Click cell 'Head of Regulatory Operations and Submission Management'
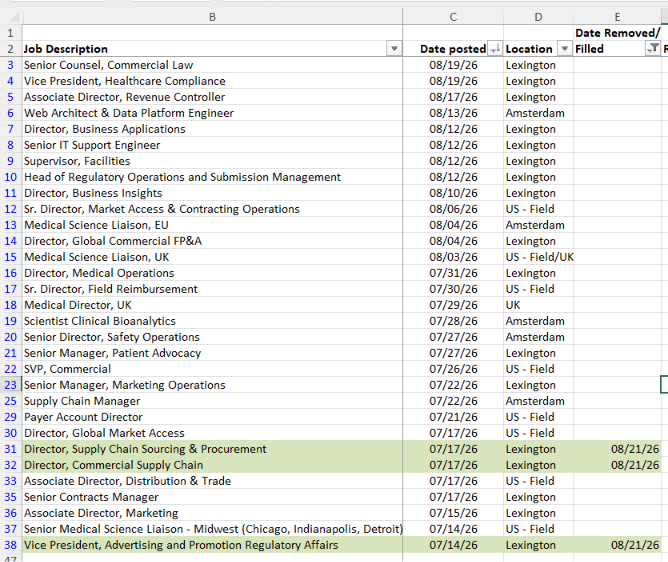This screenshot has width=668, height=562. click(212, 177)
